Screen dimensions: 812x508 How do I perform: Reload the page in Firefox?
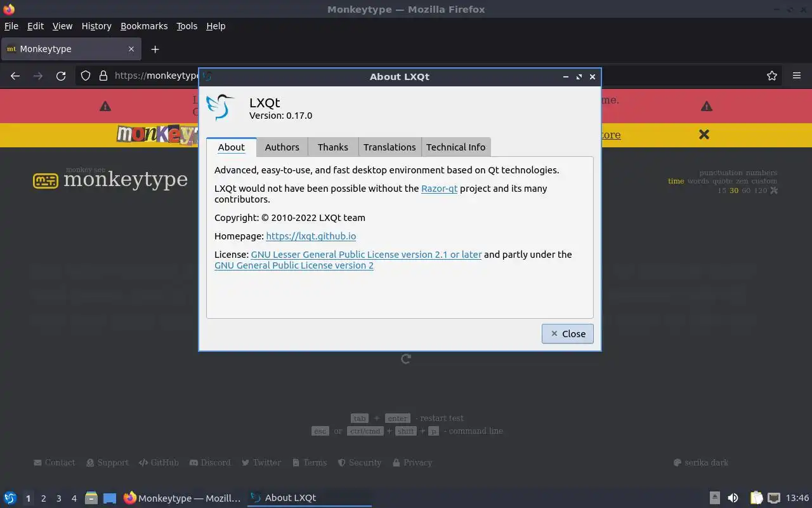pos(61,76)
